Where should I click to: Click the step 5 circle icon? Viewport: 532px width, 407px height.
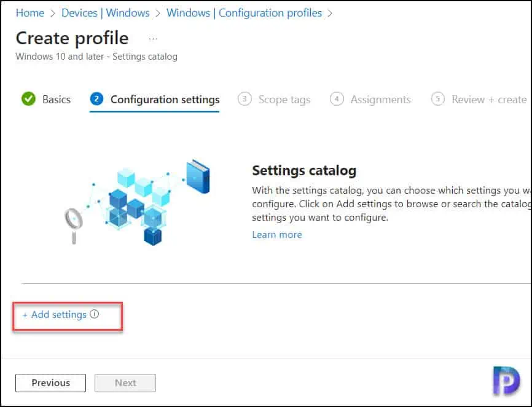(437, 99)
